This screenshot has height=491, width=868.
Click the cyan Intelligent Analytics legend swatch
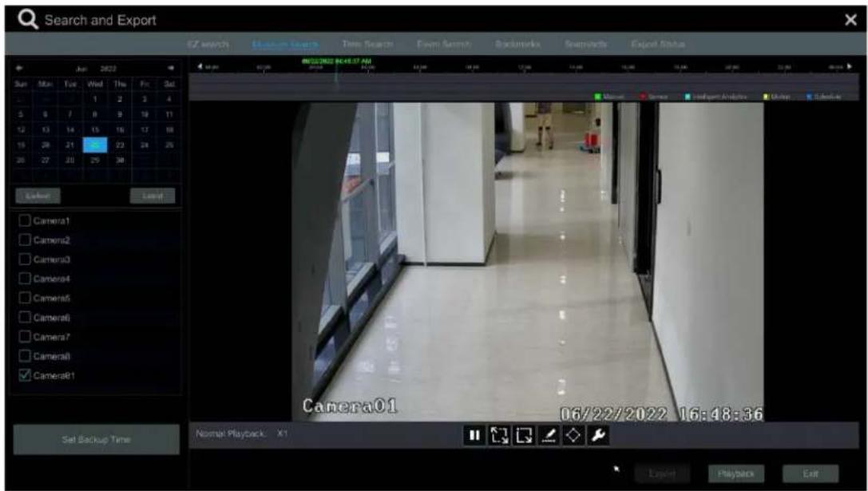688,97
